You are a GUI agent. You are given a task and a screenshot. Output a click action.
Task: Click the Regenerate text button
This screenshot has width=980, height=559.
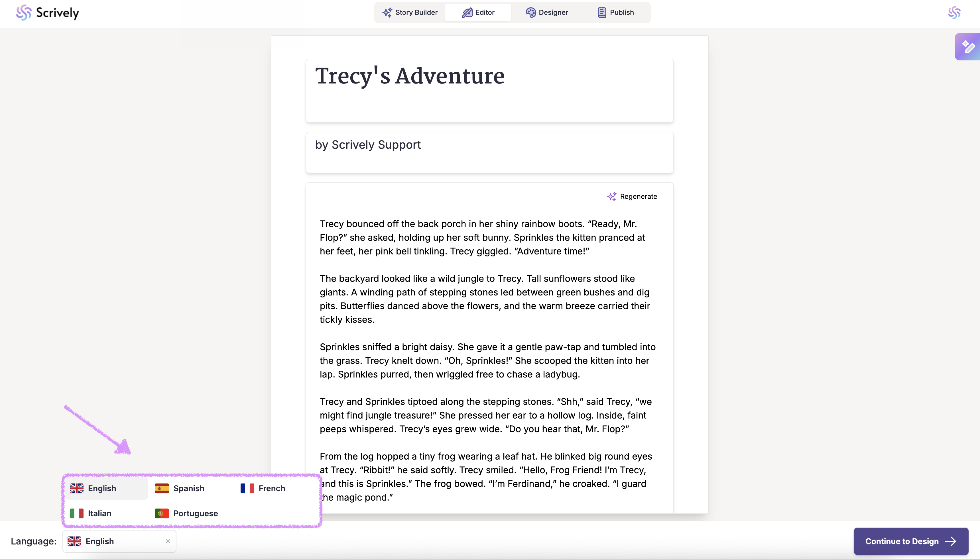click(638, 197)
